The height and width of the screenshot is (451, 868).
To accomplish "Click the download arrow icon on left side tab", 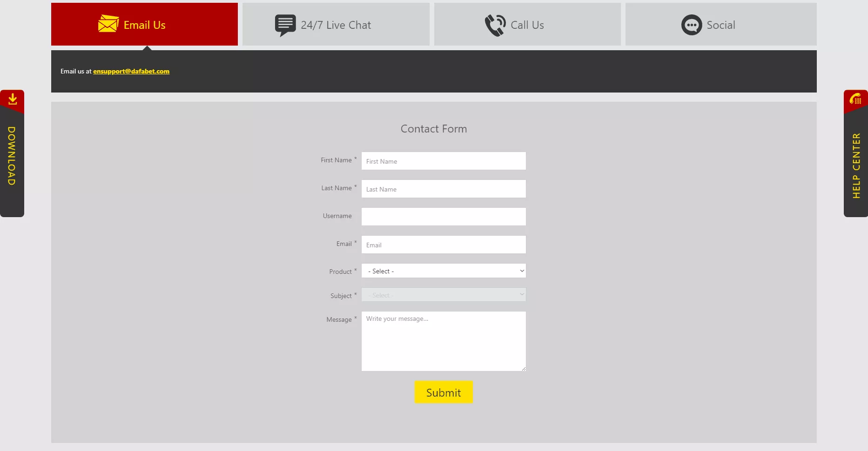I will tap(13, 99).
